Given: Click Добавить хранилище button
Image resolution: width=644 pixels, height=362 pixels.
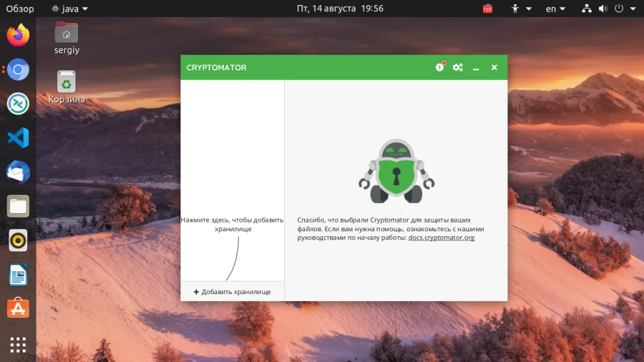Looking at the screenshot, I should [x=232, y=292].
